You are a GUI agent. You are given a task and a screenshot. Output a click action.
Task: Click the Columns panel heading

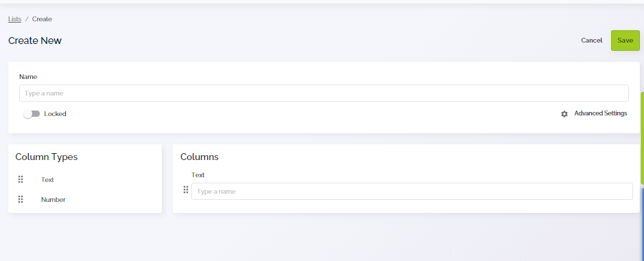[199, 157]
